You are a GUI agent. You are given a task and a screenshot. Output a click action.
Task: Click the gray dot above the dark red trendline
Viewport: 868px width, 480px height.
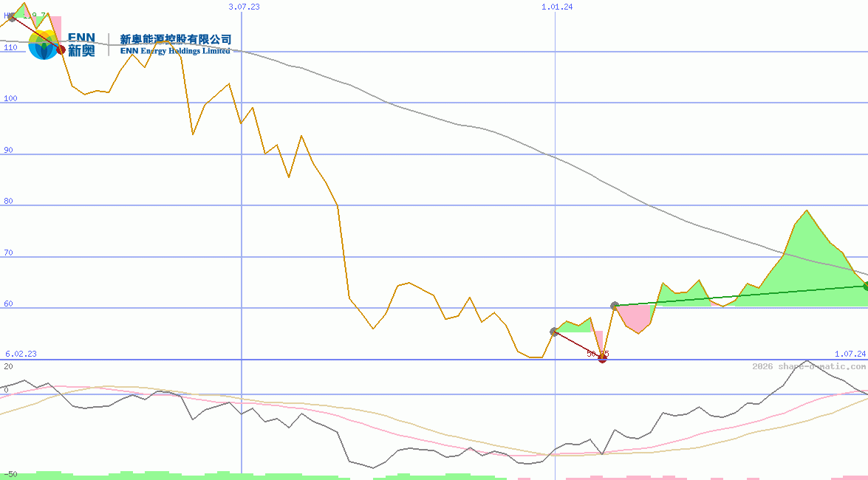click(x=554, y=332)
